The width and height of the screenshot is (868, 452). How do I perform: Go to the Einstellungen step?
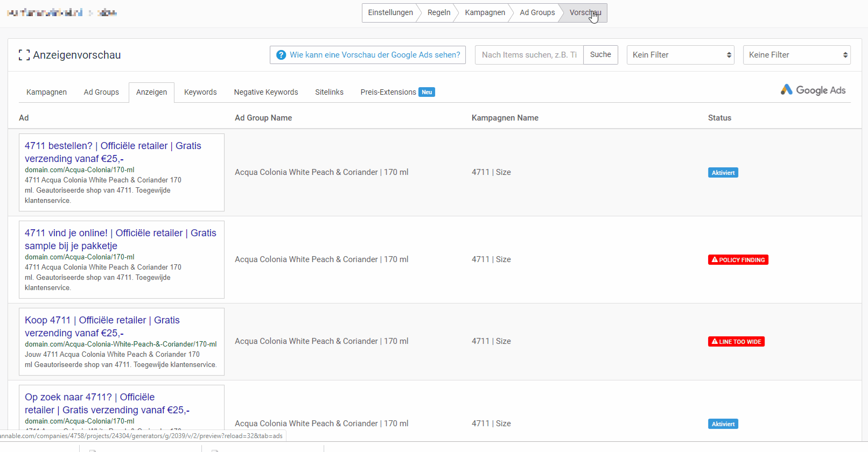coord(390,12)
